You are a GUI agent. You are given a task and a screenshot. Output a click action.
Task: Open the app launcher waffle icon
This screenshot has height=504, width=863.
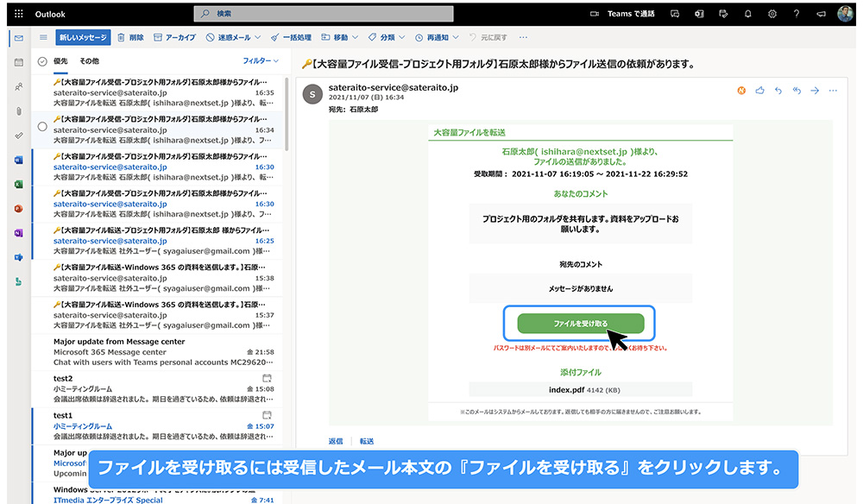19,14
